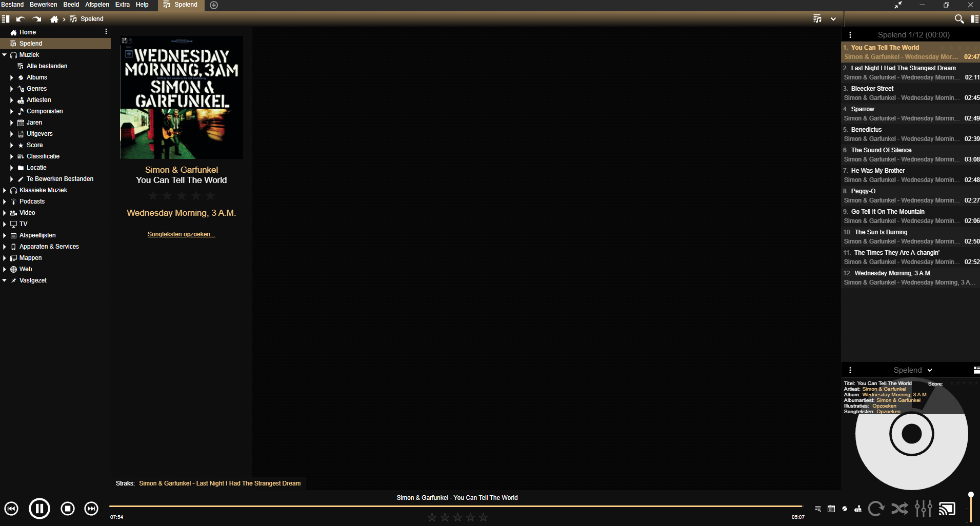Select The Sound Of Silence in the playlist
Screen dimensions: 980x526
(x=911, y=155)
